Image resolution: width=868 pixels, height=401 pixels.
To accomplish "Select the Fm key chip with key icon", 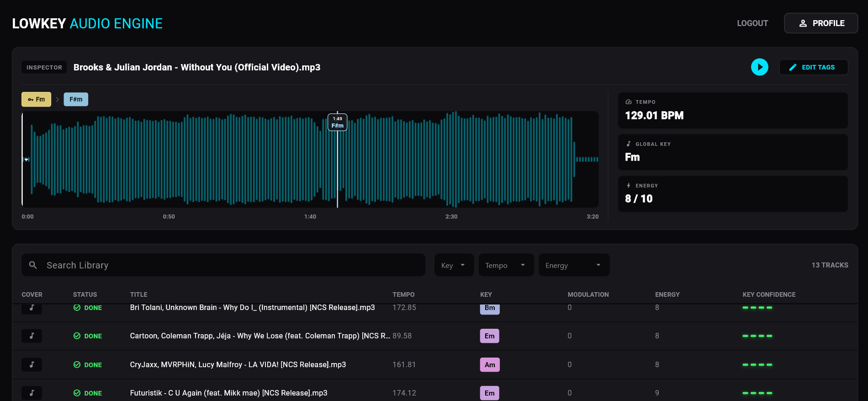I will tap(37, 99).
